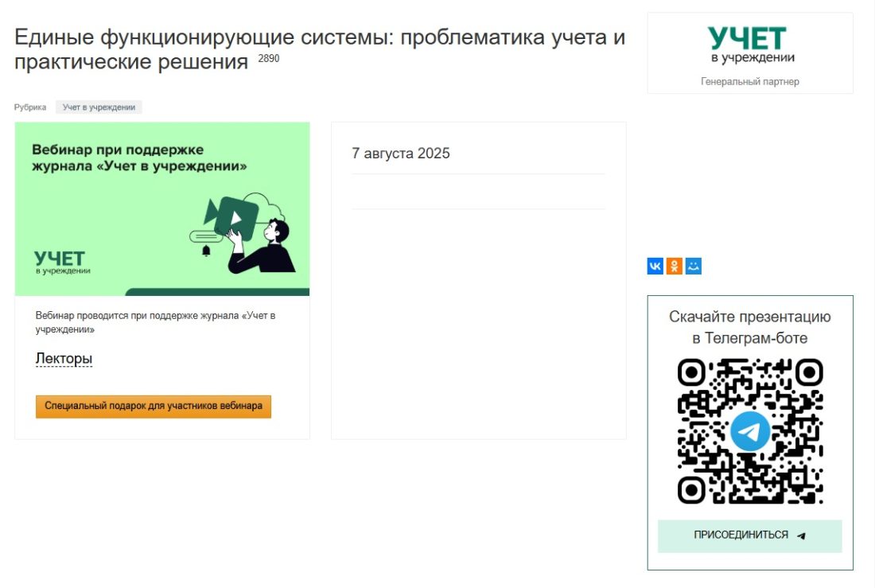Share via Odnoklassniki icon
The image size is (875, 588).
pos(674,266)
